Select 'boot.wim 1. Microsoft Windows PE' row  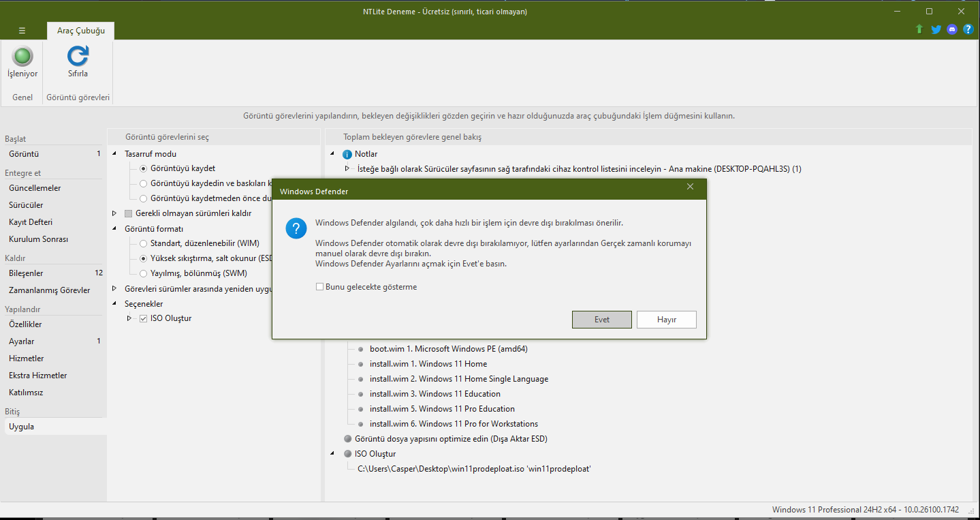click(x=449, y=349)
